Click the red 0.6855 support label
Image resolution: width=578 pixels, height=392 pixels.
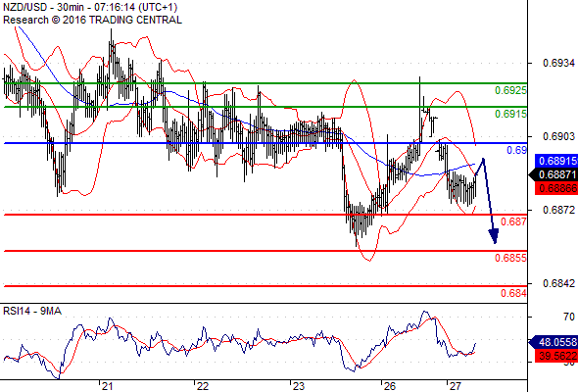coord(510,258)
